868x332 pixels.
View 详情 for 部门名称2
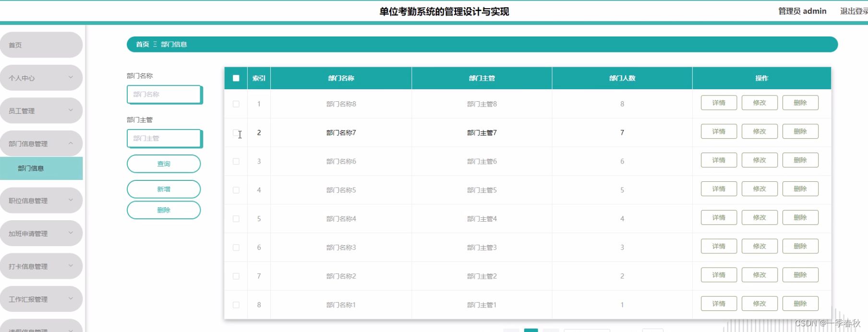[x=719, y=275]
